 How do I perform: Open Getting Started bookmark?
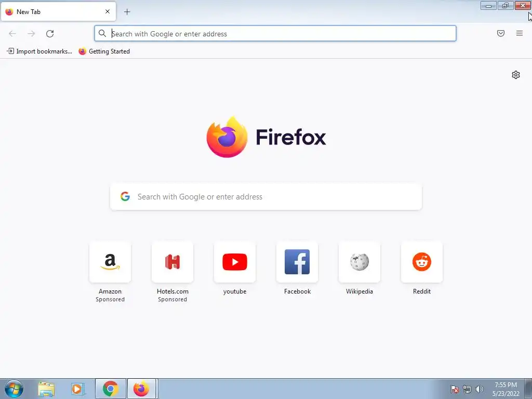(104, 51)
